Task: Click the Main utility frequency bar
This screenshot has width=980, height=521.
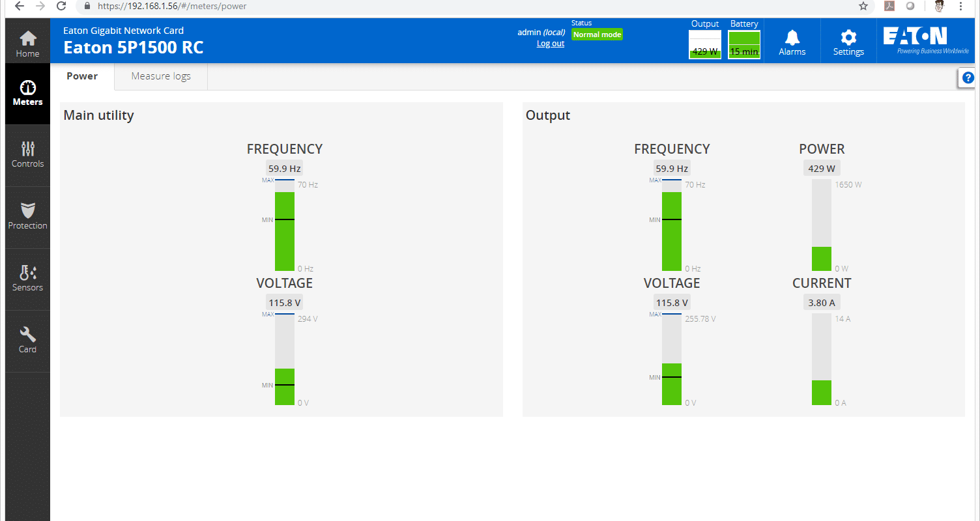Action: click(285, 225)
